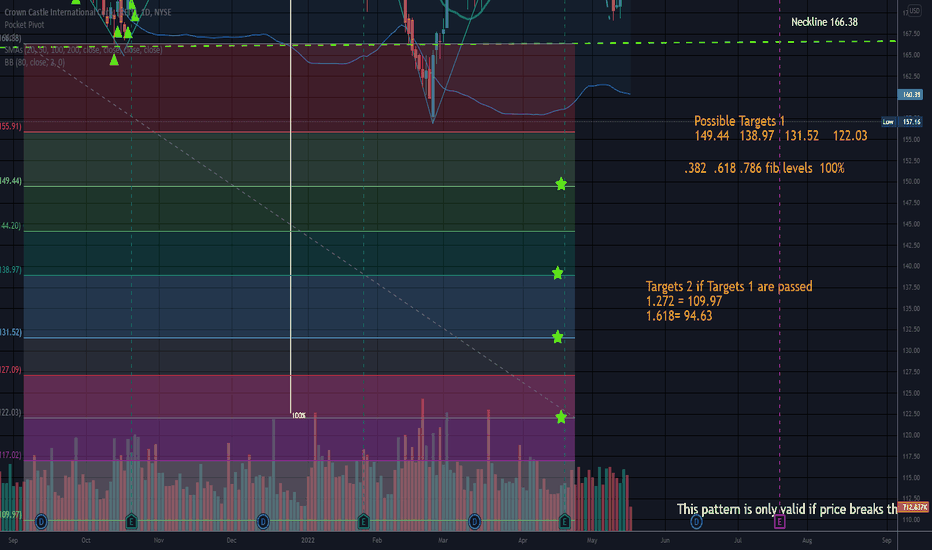Open the dividend marker between Mar and Apr
This screenshot has height=550, width=932.
click(x=474, y=522)
